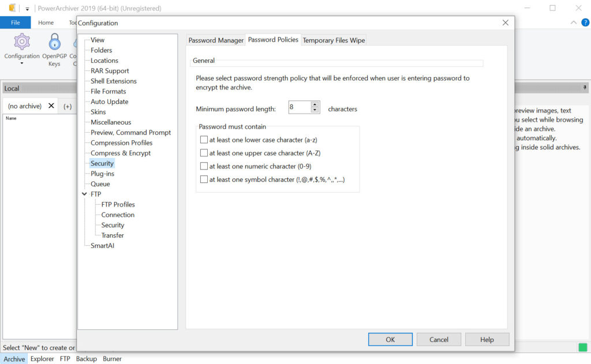Click the Cancel button
Image resolution: width=591 pixels, height=364 pixels.
[x=439, y=339]
